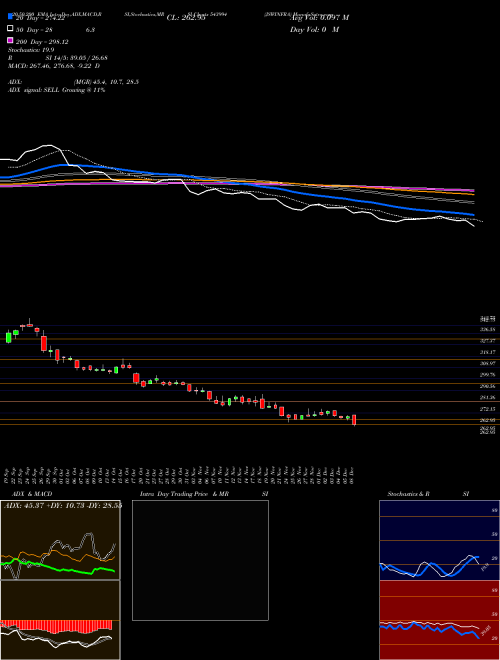Click the white 50 Day legend swatch
This screenshot has width=500, height=660.
click(x=10, y=28)
